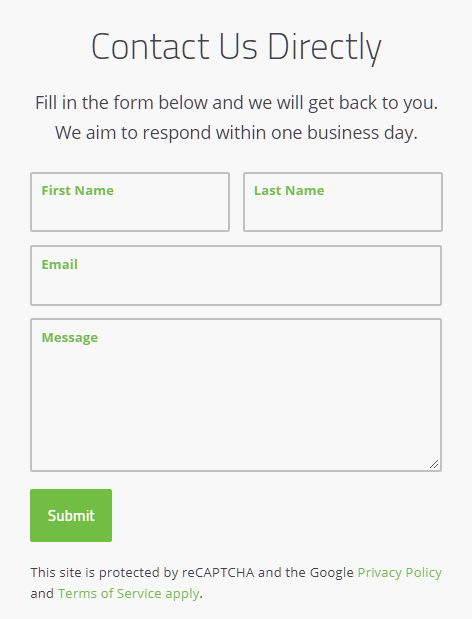Click the 'Fill in the form below' sentence
Image resolution: width=472 pixels, height=619 pixels.
[x=236, y=103]
